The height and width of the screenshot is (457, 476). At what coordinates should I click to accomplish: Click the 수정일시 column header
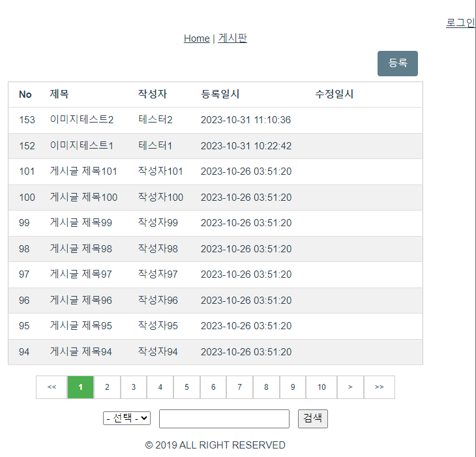pyautogui.click(x=335, y=94)
